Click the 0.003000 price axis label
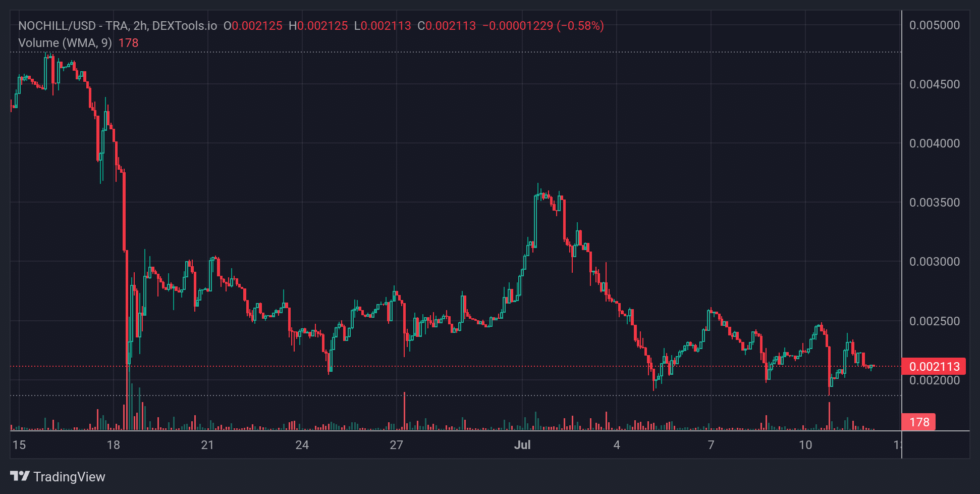 (935, 262)
